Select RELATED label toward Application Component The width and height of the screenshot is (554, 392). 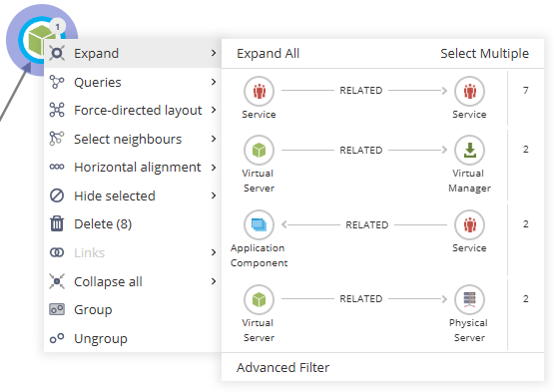click(367, 225)
